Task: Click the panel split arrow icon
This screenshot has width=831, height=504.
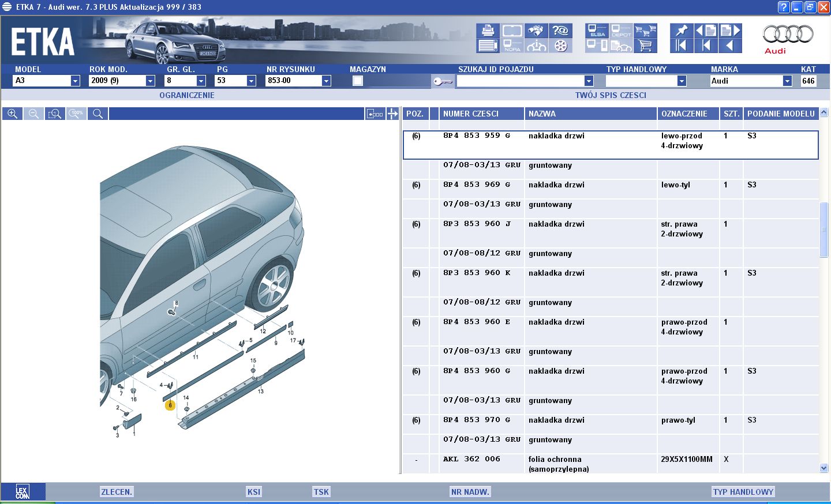Action: pyautogui.click(x=393, y=114)
